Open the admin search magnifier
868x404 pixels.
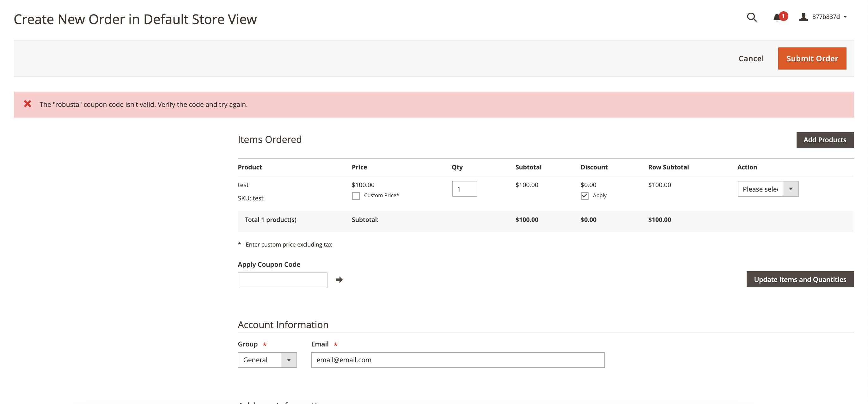coord(751,17)
